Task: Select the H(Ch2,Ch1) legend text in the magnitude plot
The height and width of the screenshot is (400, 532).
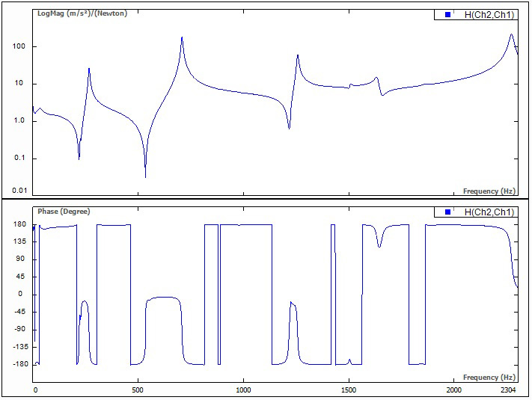Action: click(x=489, y=15)
